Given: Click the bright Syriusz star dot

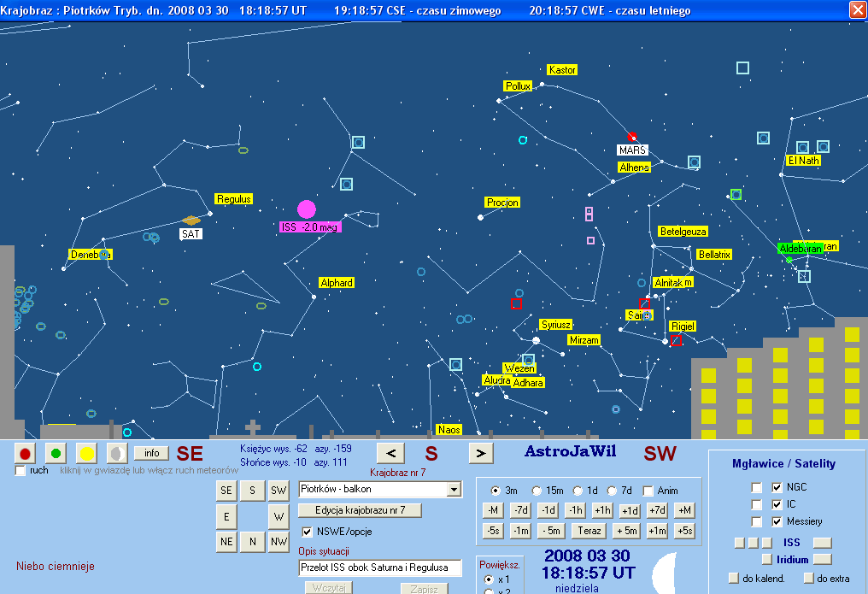Looking at the screenshot, I should pos(536,340).
